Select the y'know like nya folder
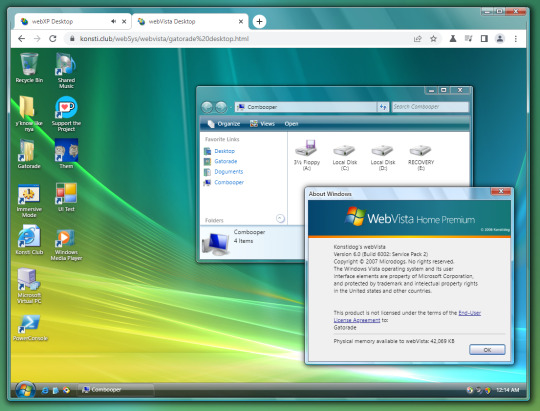540x411 pixels. [x=29, y=114]
